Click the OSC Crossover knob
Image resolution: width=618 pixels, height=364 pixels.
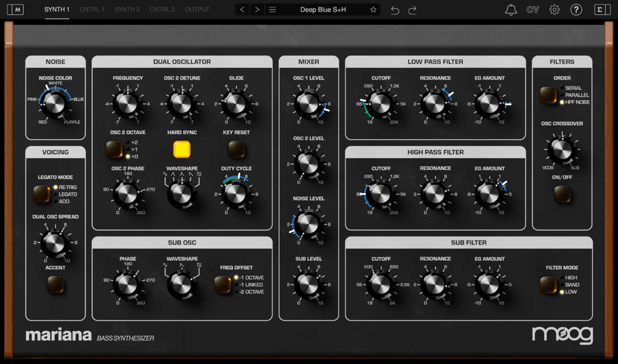pos(562,150)
